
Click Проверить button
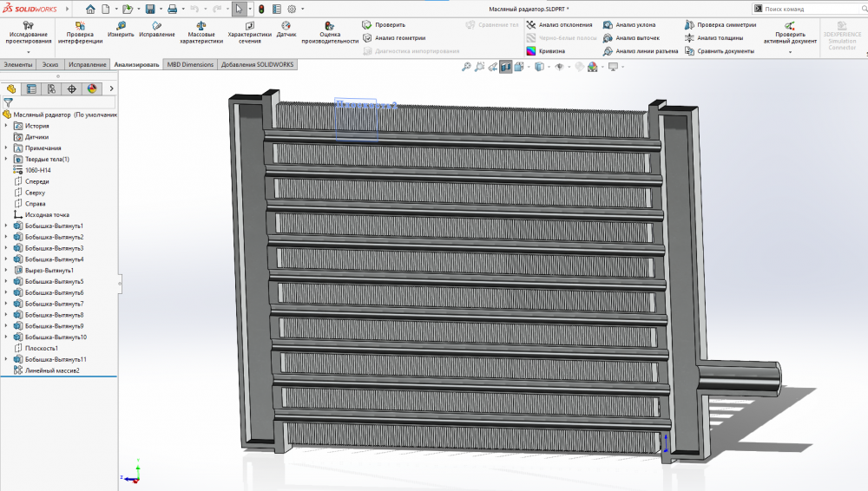[x=385, y=25]
